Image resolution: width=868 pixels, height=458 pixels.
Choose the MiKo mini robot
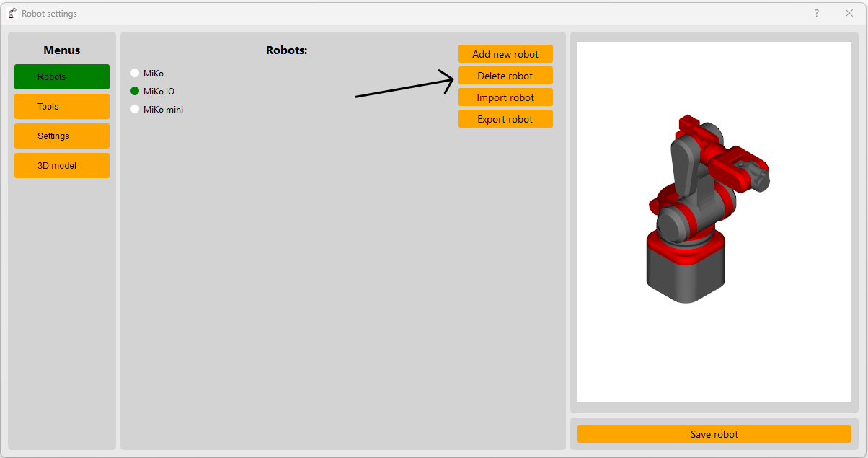135,110
